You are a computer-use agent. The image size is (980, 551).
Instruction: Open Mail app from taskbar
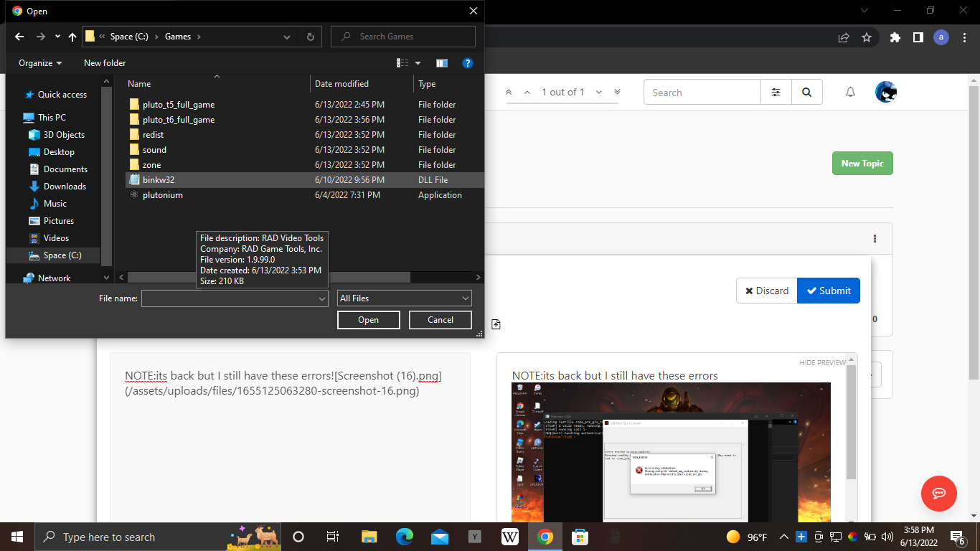[x=440, y=537]
